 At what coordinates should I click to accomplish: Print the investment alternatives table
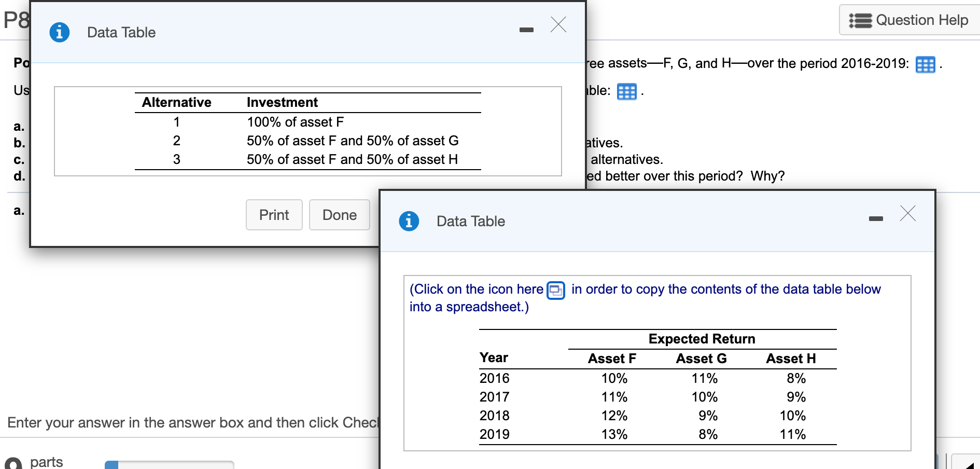[x=274, y=215]
